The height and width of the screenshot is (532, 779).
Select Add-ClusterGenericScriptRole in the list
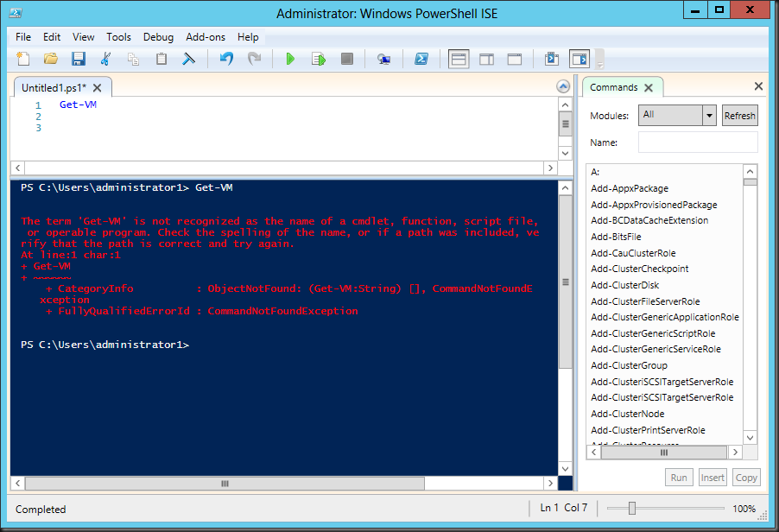653,333
